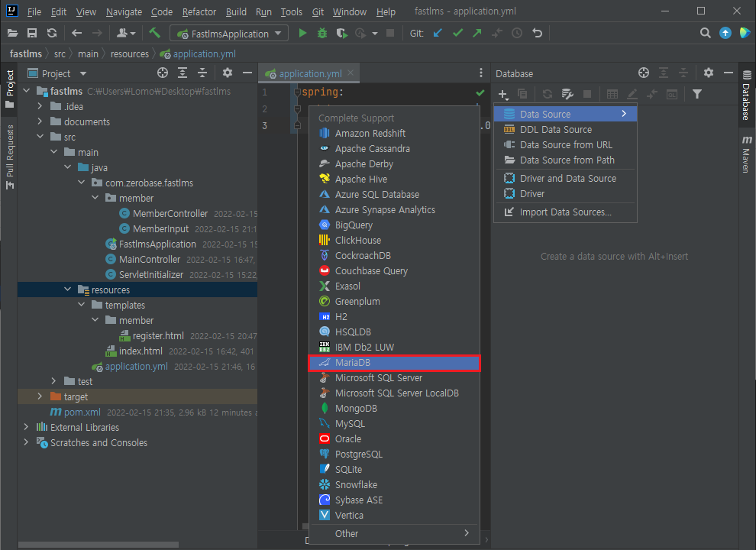Expand the documents folder
The width and height of the screenshot is (756, 550).
point(40,121)
